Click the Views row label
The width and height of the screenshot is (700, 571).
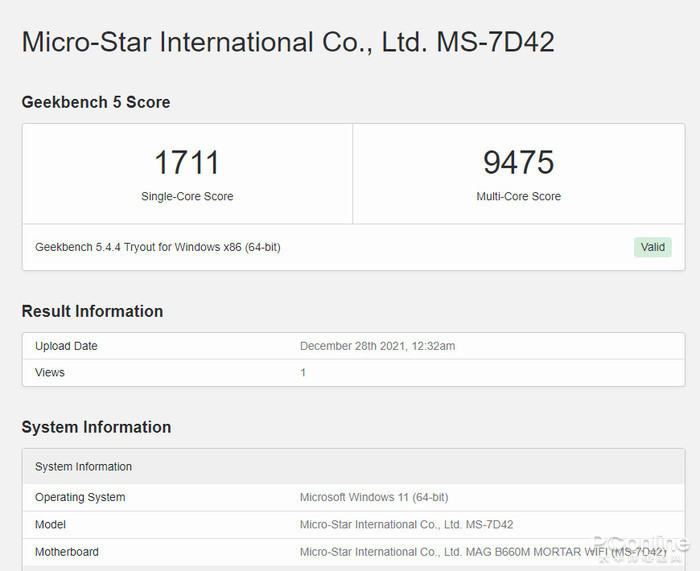[x=50, y=372]
